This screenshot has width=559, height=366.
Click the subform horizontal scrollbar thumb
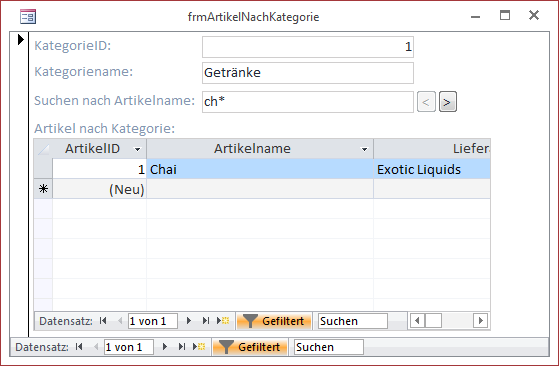(434, 321)
